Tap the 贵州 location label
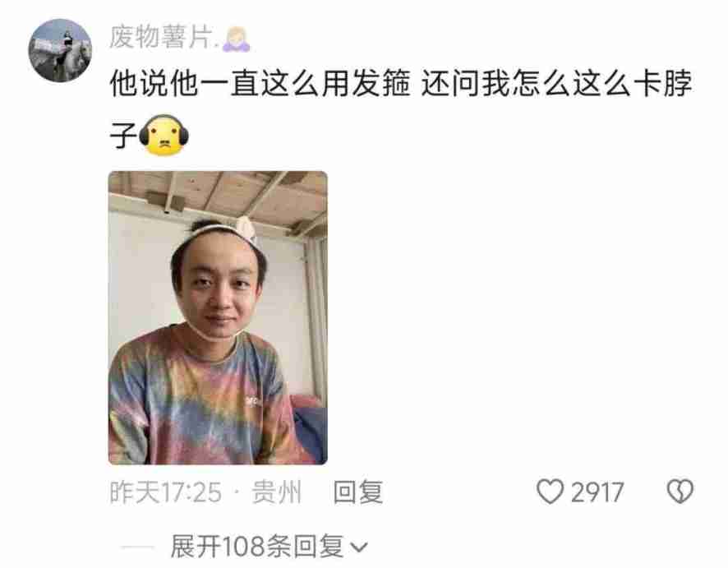 click(x=277, y=492)
